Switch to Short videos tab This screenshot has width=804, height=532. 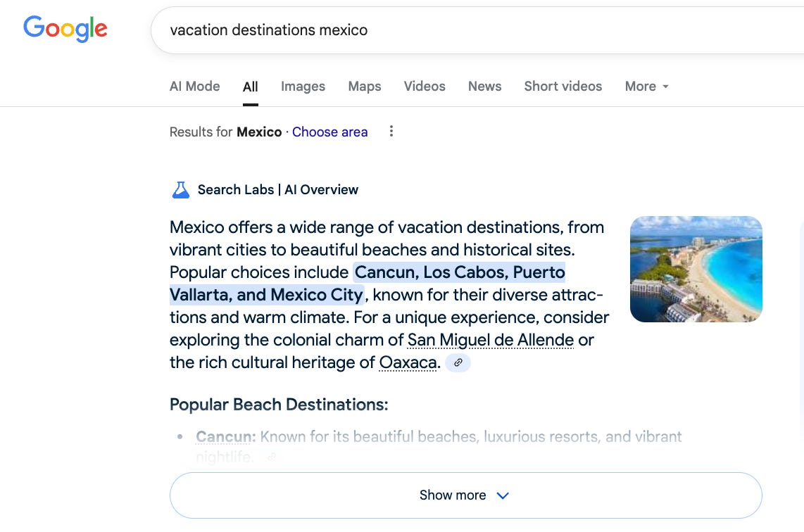pos(563,86)
